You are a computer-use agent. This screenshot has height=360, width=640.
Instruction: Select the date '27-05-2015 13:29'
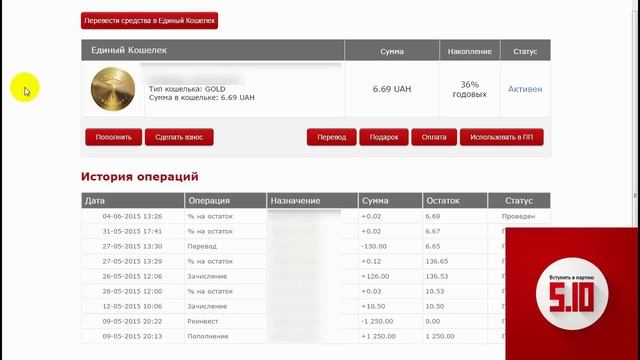(132, 261)
